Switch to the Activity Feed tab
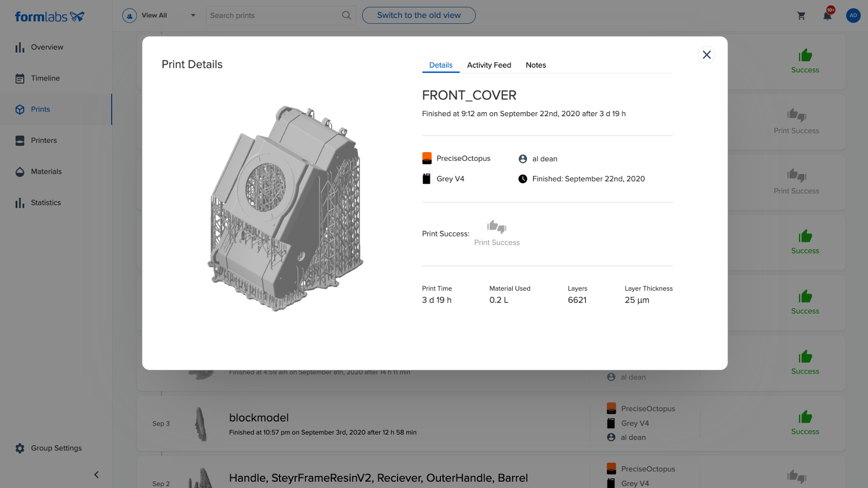Image resolution: width=868 pixels, height=488 pixels. point(489,65)
